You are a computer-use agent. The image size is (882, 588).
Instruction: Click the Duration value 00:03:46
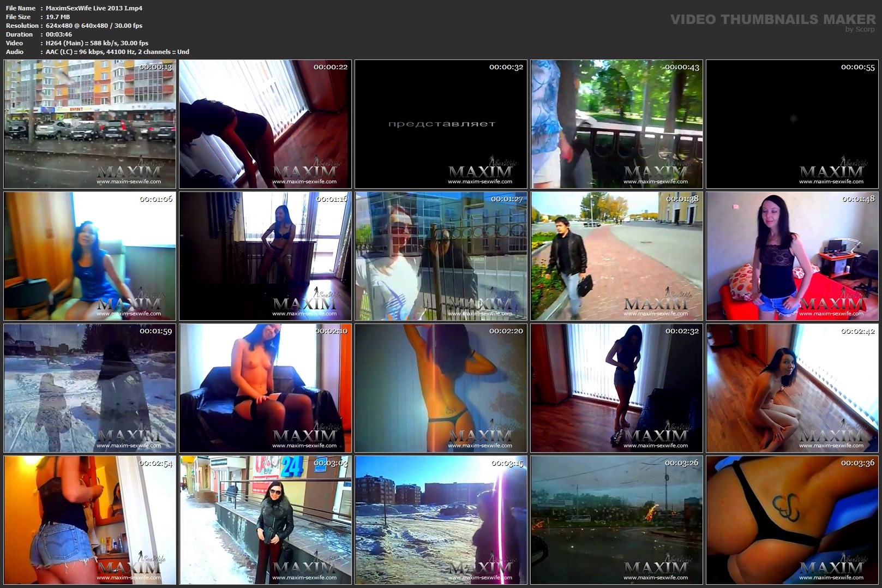(59, 34)
